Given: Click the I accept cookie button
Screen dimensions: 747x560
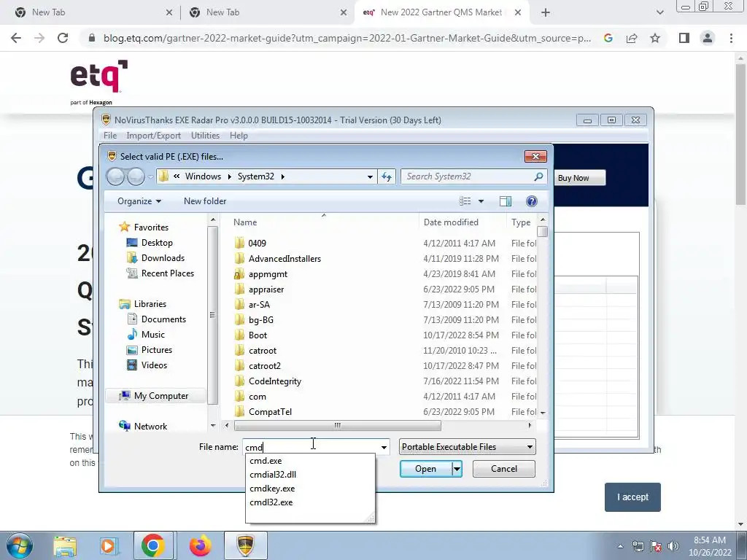Looking at the screenshot, I should (x=632, y=497).
